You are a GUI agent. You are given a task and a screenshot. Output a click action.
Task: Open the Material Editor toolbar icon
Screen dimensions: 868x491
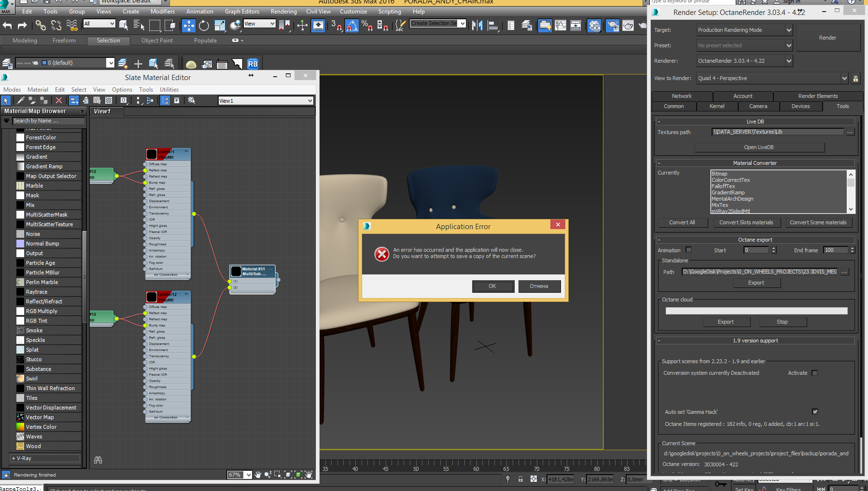tap(594, 26)
